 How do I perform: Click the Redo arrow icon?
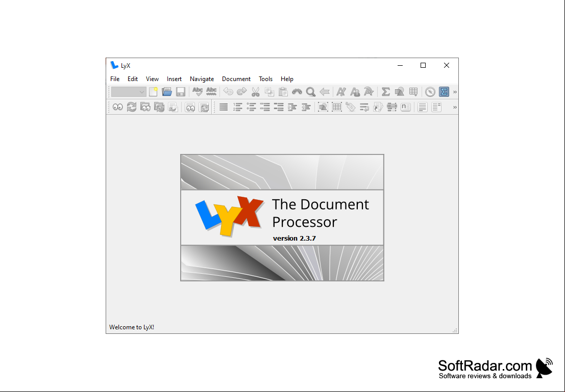click(x=242, y=92)
